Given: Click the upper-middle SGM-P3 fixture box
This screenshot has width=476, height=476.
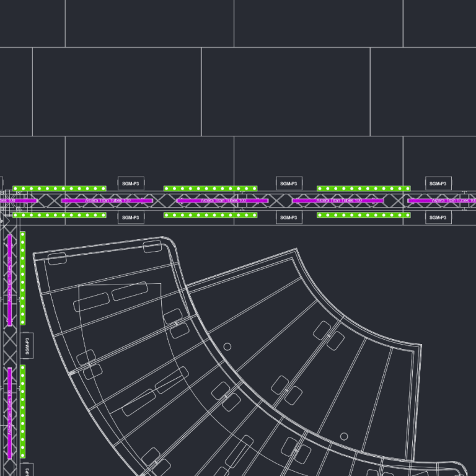Looking at the screenshot, I should (289, 183).
